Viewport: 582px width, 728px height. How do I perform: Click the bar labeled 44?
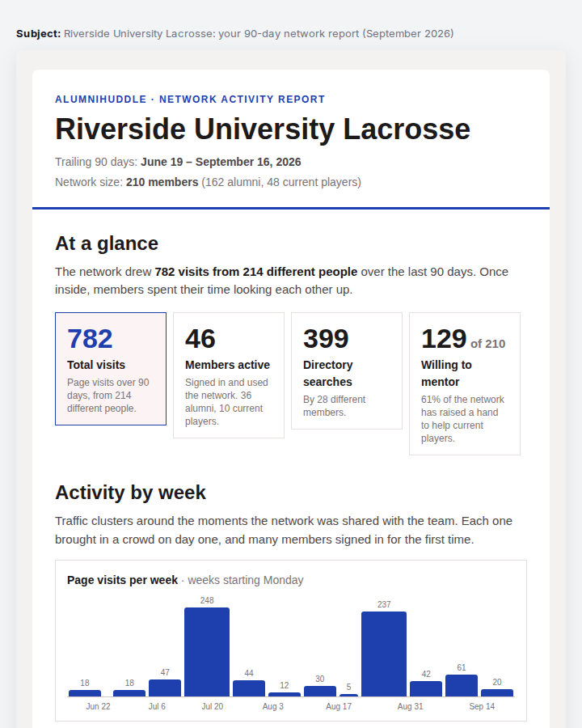click(249, 688)
